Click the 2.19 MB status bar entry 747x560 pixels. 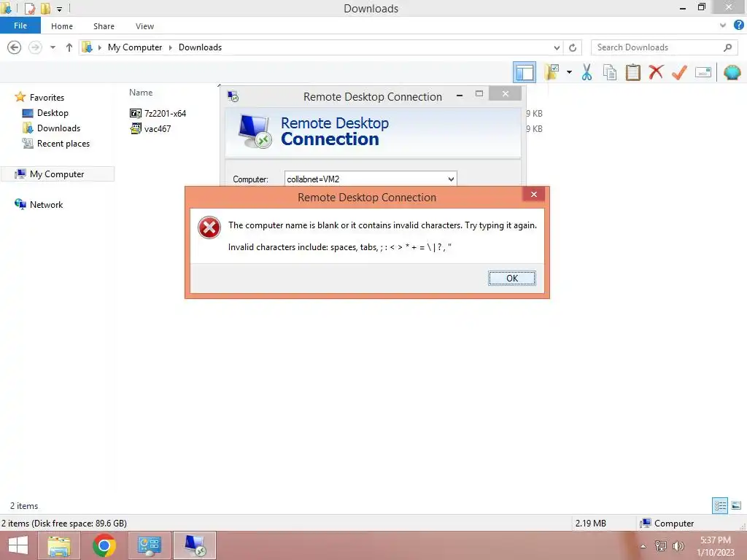tap(591, 524)
